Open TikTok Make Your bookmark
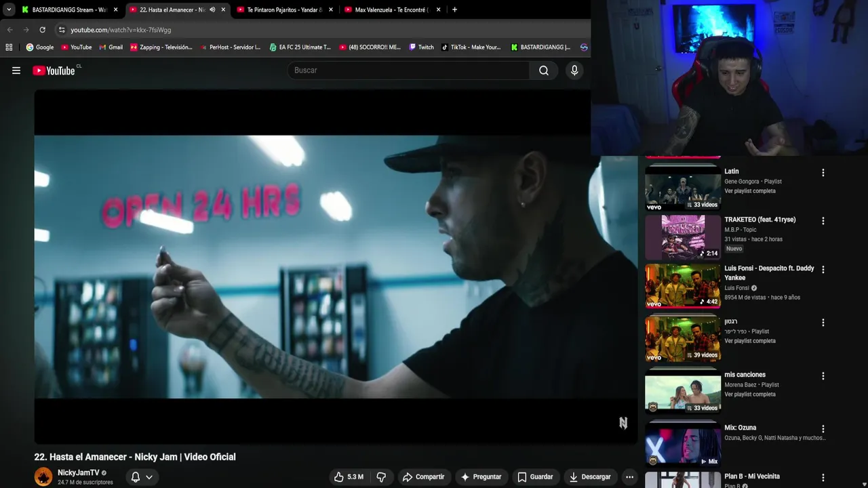Viewport: 868px width, 488px height. (x=471, y=47)
